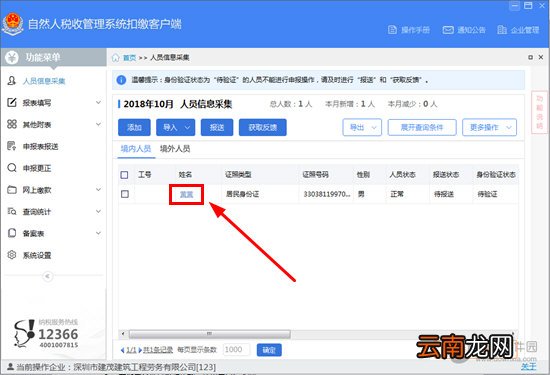Open 操作手册 in the top bar
550x375 pixels.
(409, 30)
